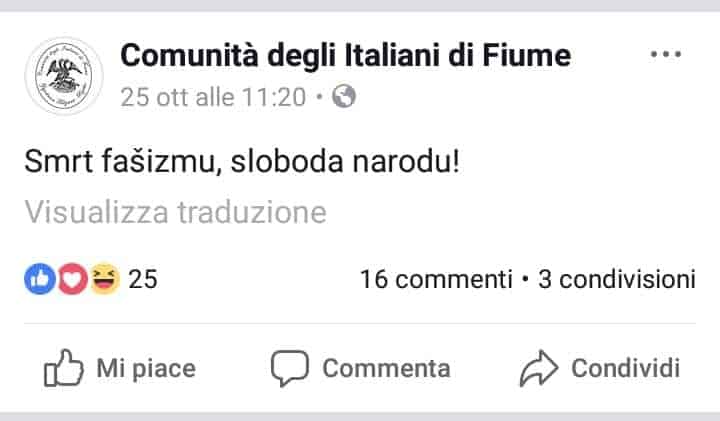The width and height of the screenshot is (720, 421).
Task: Click Visualizza traduzione link
Action: [x=175, y=212]
